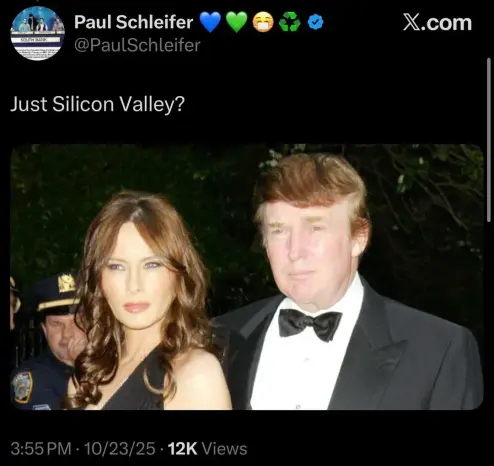
Task: Click the "Just Silicon Valley?" tweet text
Action: [x=97, y=104]
